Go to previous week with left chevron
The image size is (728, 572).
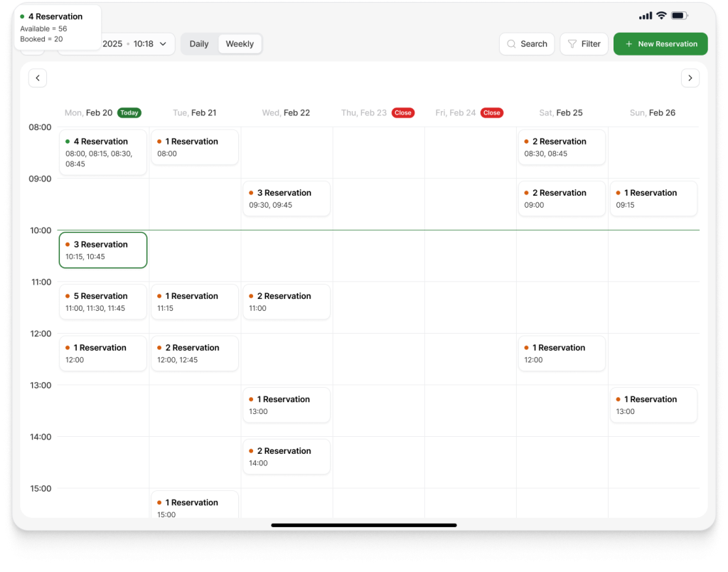(38, 78)
